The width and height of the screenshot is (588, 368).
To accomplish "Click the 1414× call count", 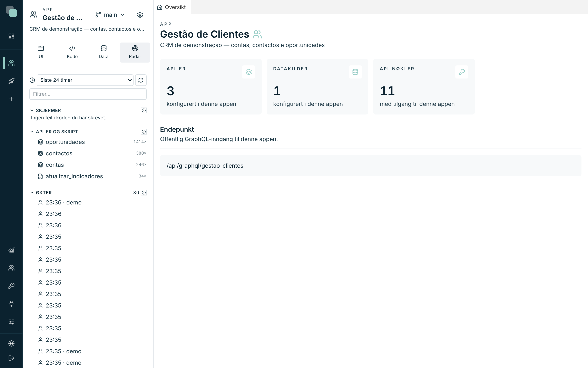I will [x=140, y=142].
